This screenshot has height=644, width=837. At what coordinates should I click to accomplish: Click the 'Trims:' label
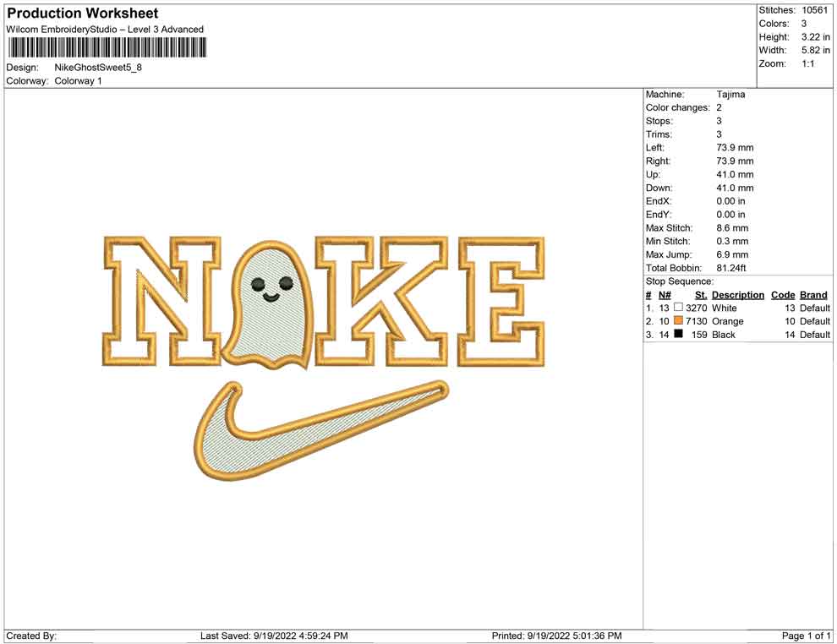coord(659,134)
